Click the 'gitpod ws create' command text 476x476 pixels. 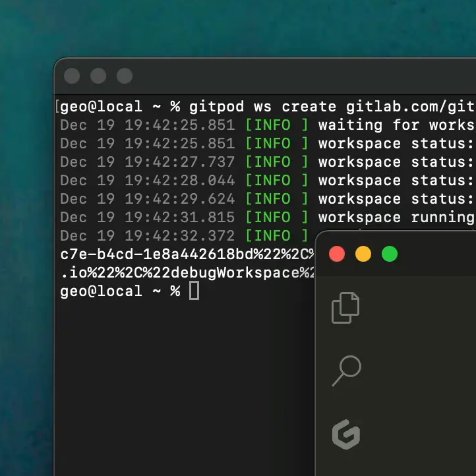[262, 107]
